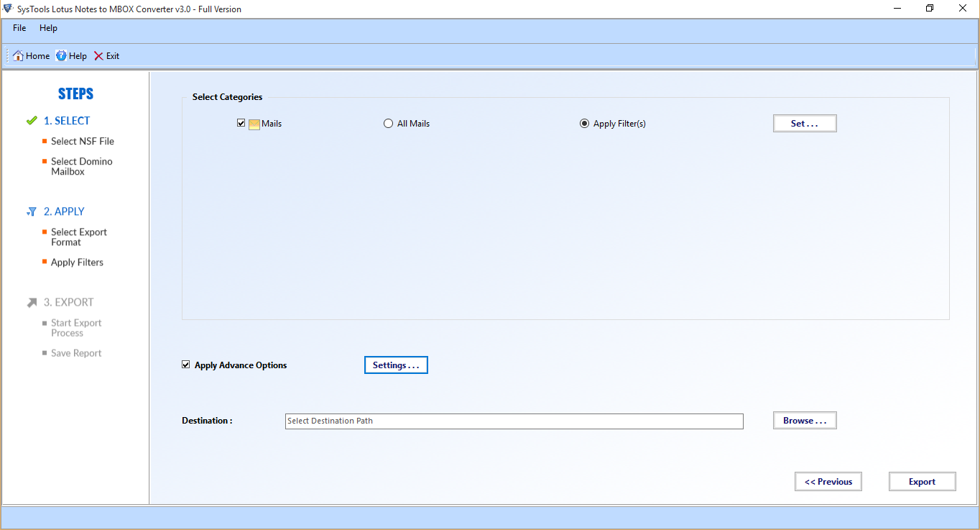980x530 pixels.
Task: Restore down the converter window
Action: [930, 9]
